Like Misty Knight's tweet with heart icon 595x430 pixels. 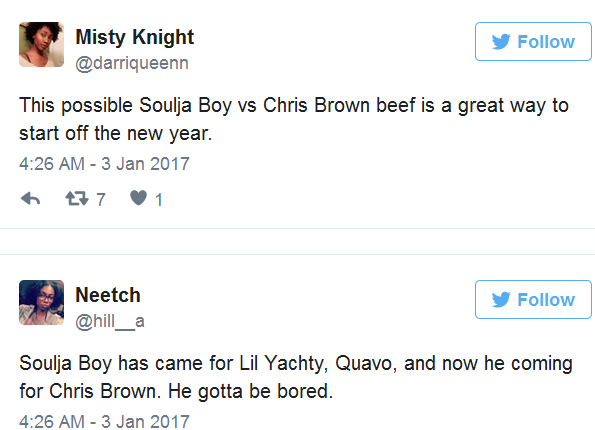coord(139,198)
